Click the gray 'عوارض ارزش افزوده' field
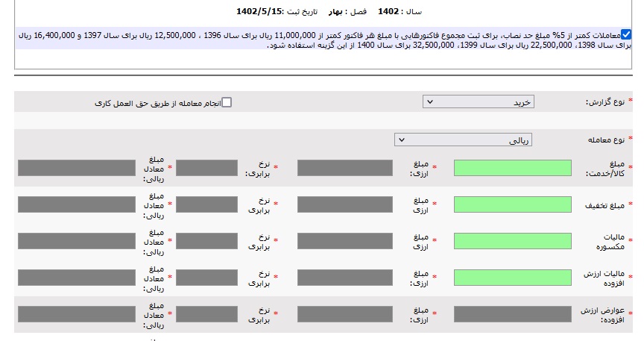The width and height of the screenshot is (644, 341). click(512, 313)
